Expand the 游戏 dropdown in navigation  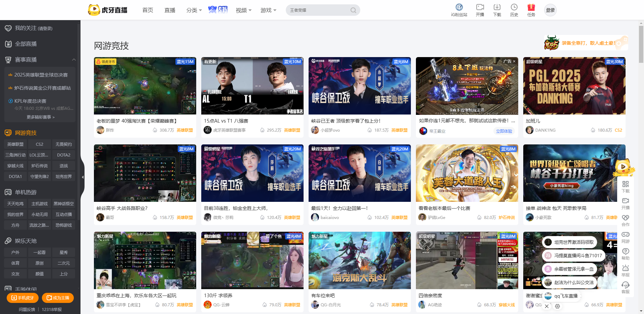268,10
